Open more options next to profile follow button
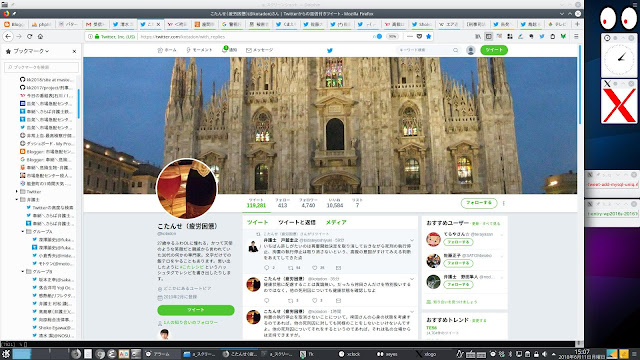 [x=504, y=203]
